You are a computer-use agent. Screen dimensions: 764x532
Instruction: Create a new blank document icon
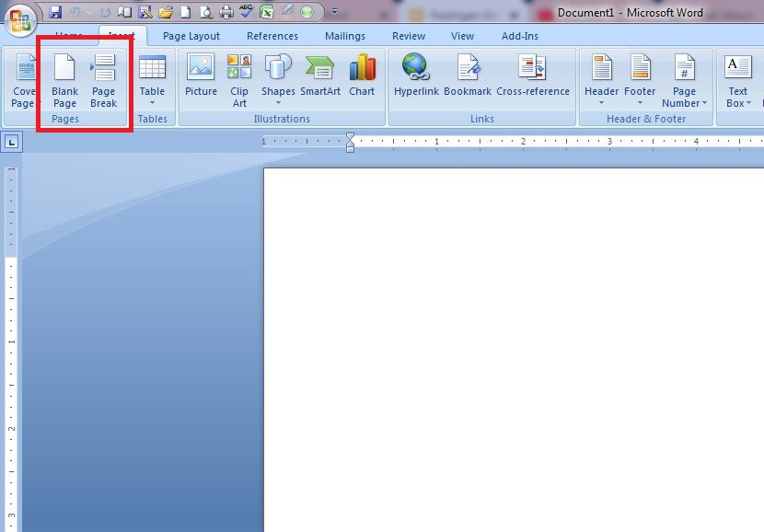coord(186,12)
